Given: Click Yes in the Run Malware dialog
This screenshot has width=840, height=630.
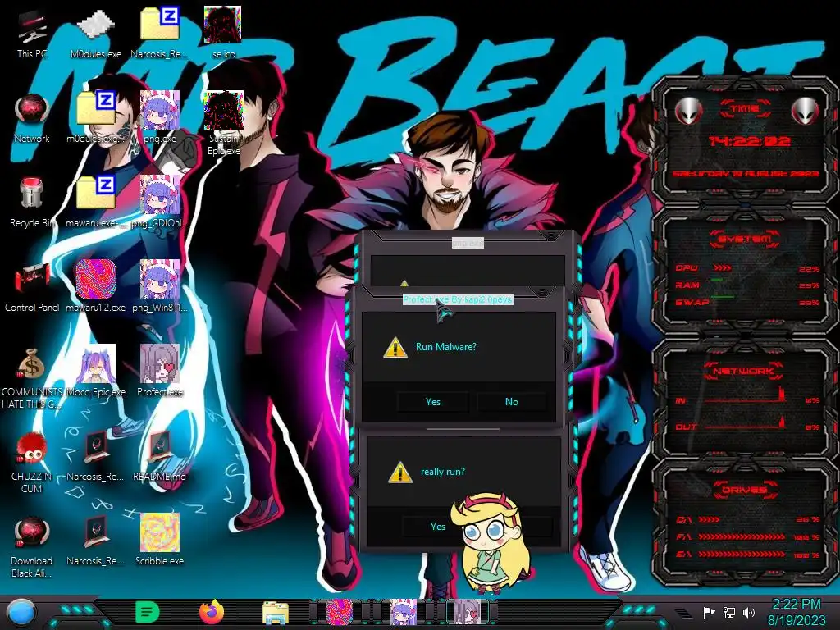Looking at the screenshot, I should (x=433, y=401).
